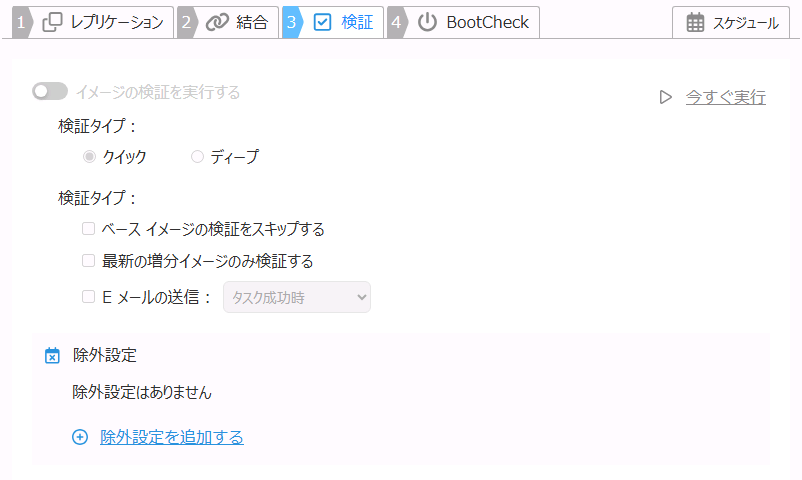This screenshot has height=480, width=802.
Task: Click the plus circle icon for adding exclusion
Action: click(80, 437)
